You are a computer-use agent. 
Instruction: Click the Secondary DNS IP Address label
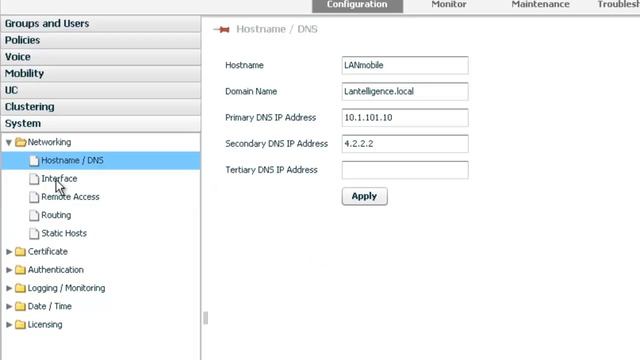276,144
